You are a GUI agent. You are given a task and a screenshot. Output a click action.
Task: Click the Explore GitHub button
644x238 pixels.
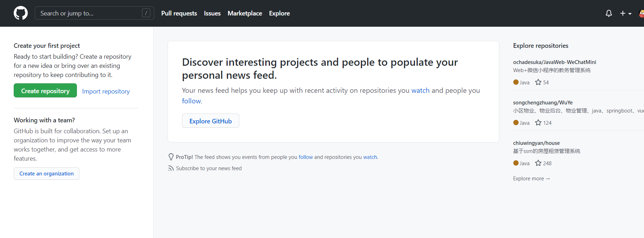pyautogui.click(x=210, y=121)
